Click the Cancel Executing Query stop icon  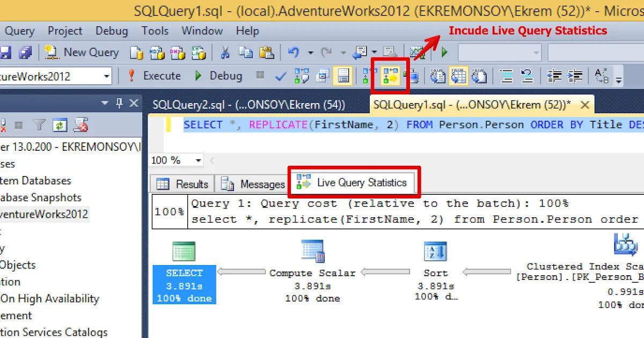pyautogui.click(x=260, y=76)
